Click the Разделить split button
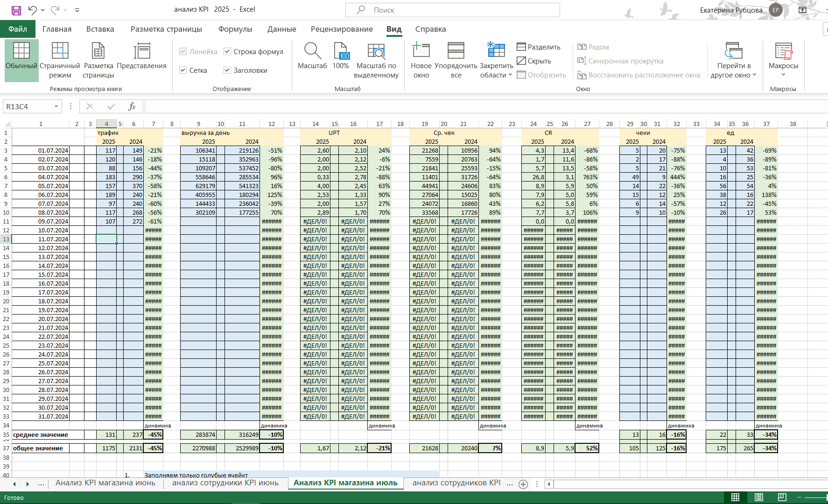Viewport: 828px width, 504px height. (539, 47)
